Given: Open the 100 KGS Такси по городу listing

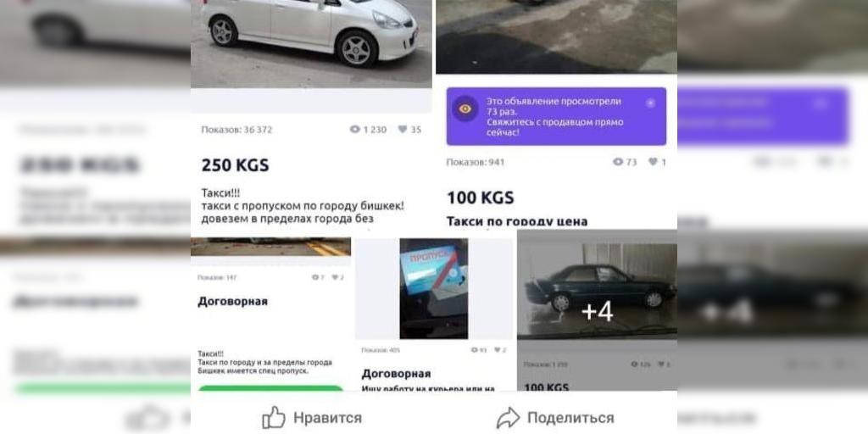Looking at the screenshot, I should pyautogui.click(x=517, y=222).
